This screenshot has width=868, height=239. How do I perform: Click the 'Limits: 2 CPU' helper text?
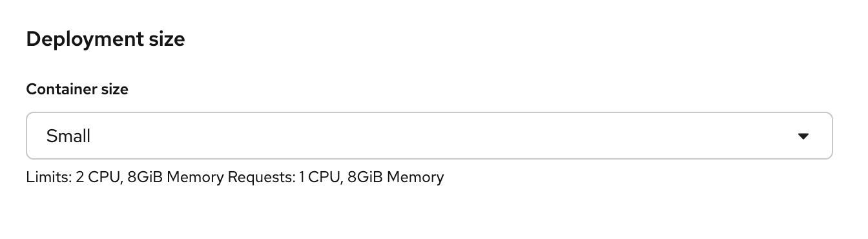[x=74, y=177]
